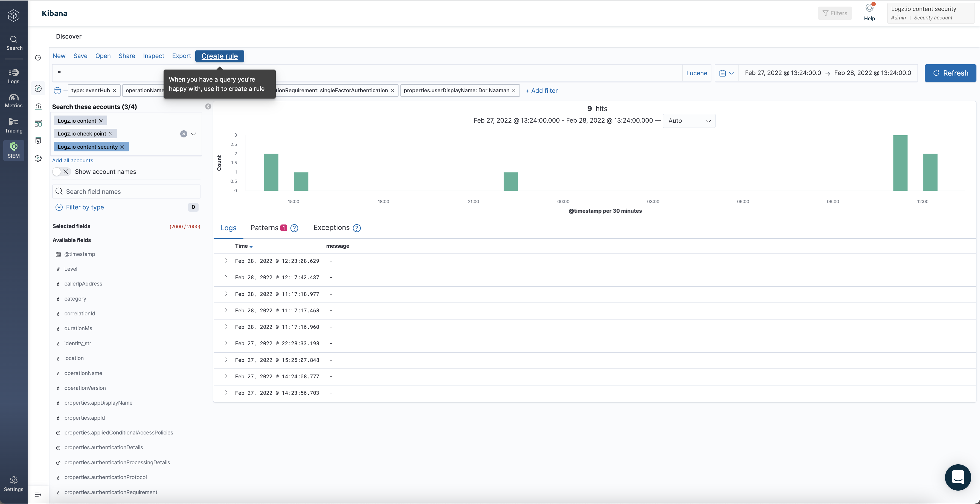The image size is (980, 504).
Task: Collapse the fields sidebar arrow
Action: pos(208,106)
